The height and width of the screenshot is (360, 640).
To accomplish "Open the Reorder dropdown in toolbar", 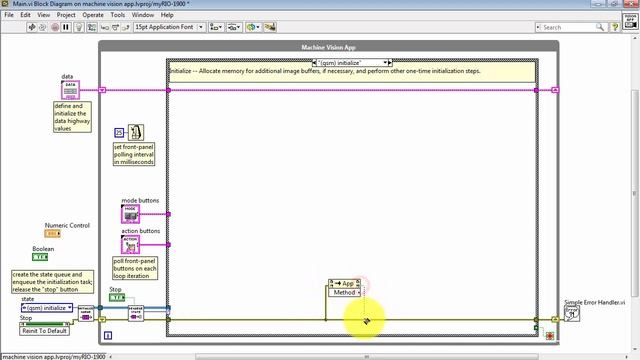I will pyautogui.click(x=253, y=27).
